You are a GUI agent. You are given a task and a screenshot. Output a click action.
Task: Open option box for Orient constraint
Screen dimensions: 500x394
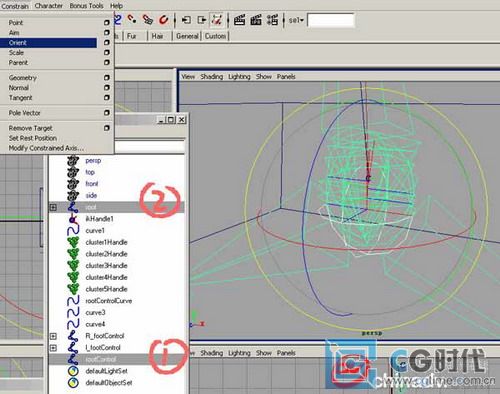(x=107, y=43)
